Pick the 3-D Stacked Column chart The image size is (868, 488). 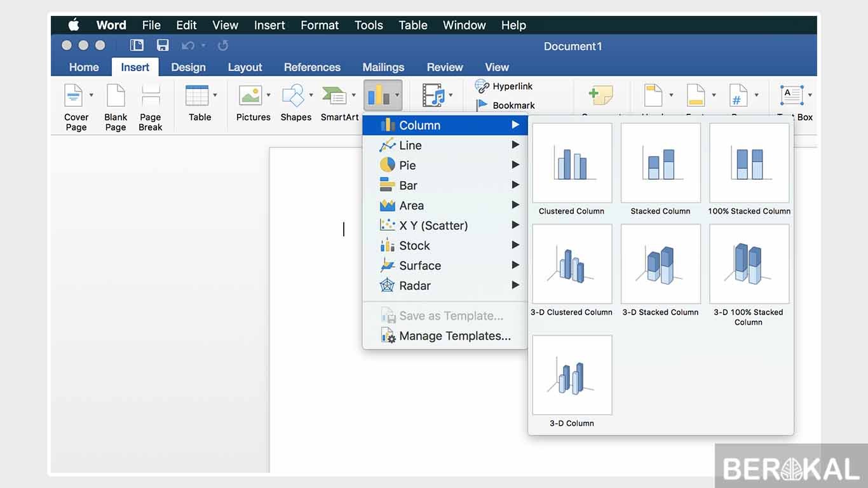coord(661,264)
